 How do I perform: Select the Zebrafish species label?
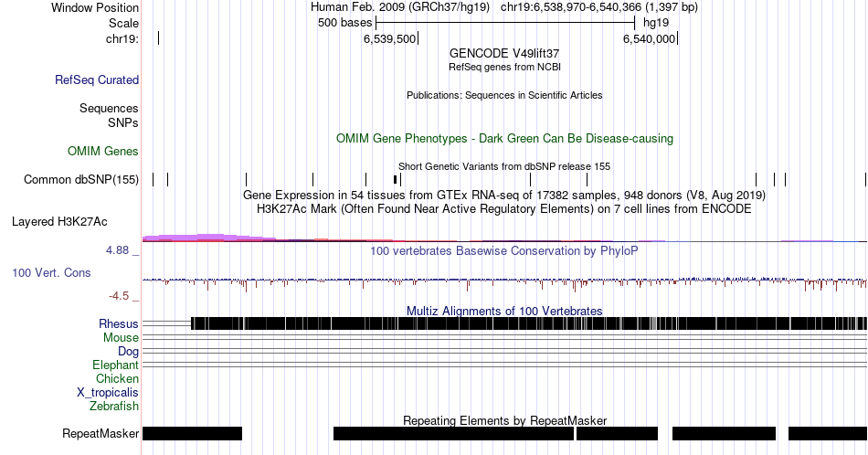[x=114, y=406]
